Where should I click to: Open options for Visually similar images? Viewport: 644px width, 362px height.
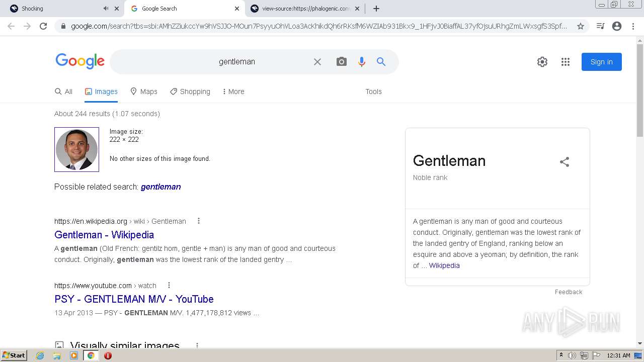(x=197, y=345)
